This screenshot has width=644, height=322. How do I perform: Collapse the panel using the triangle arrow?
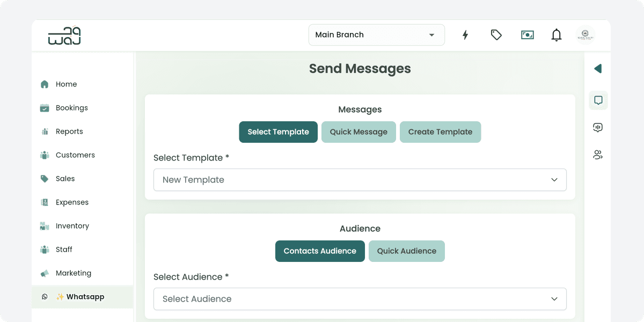[598, 69]
